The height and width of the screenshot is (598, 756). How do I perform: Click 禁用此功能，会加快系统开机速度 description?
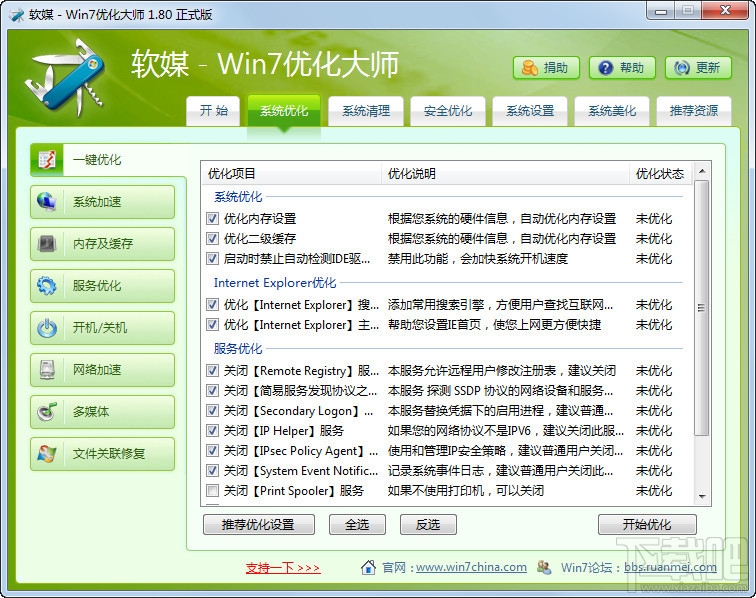coord(478,259)
